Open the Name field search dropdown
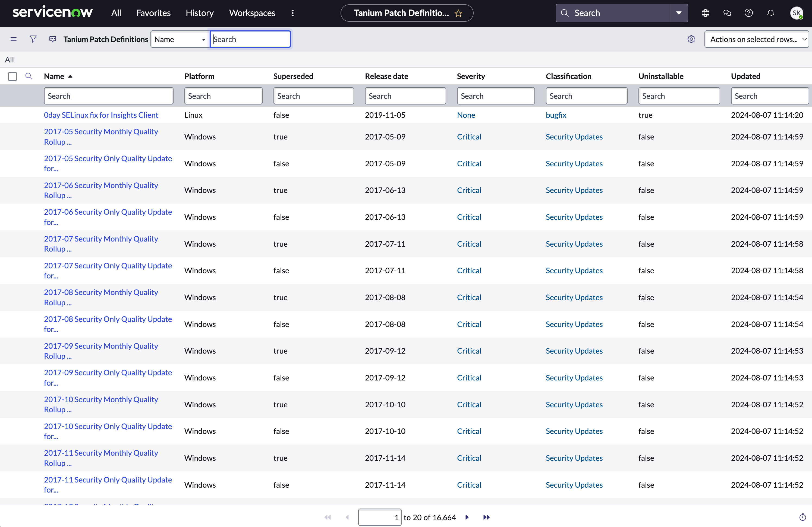 pos(180,39)
